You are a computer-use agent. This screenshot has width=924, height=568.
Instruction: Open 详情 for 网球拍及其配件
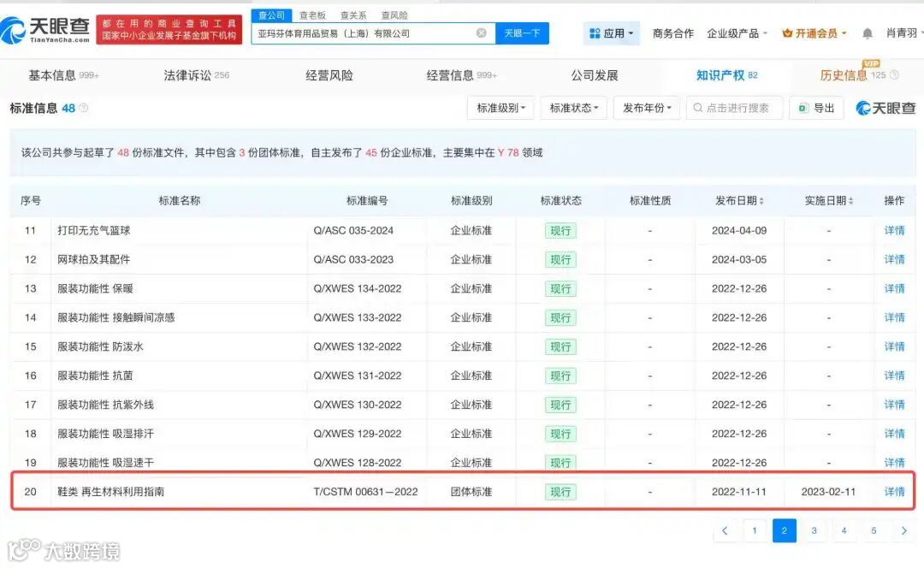(x=894, y=259)
